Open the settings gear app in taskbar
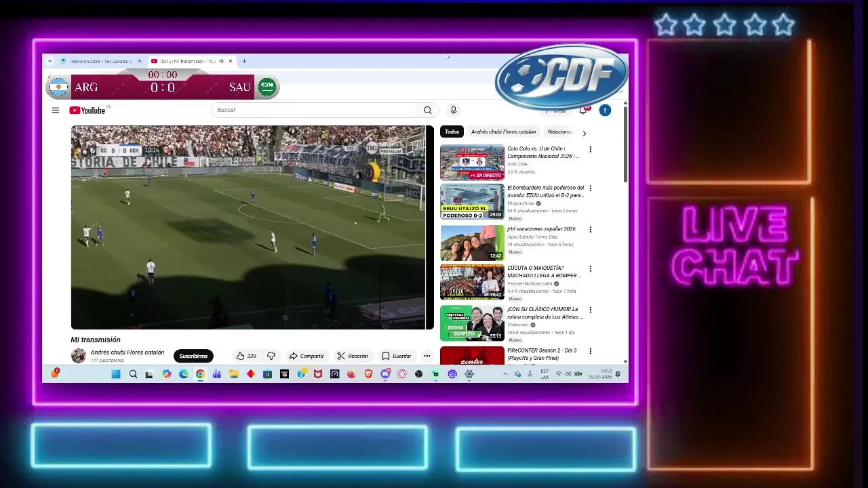Viewport: 868px width, 488px height. [469, 374]
